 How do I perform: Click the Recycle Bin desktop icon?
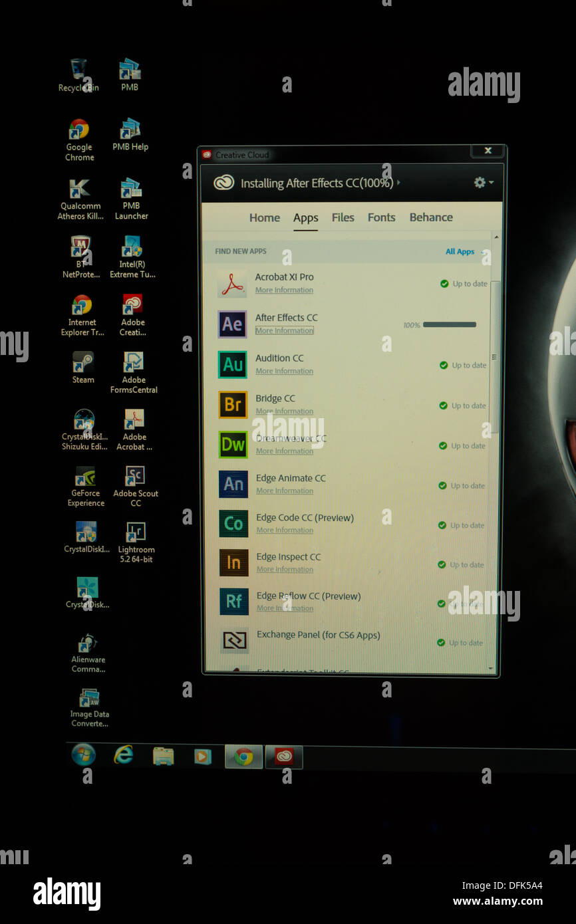(78, 76)
